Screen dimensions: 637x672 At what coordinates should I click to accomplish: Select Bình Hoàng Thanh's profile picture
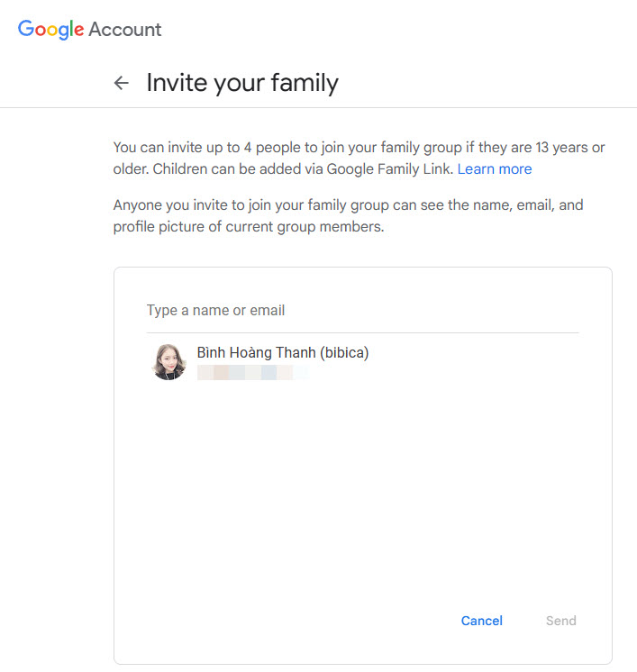168,361
